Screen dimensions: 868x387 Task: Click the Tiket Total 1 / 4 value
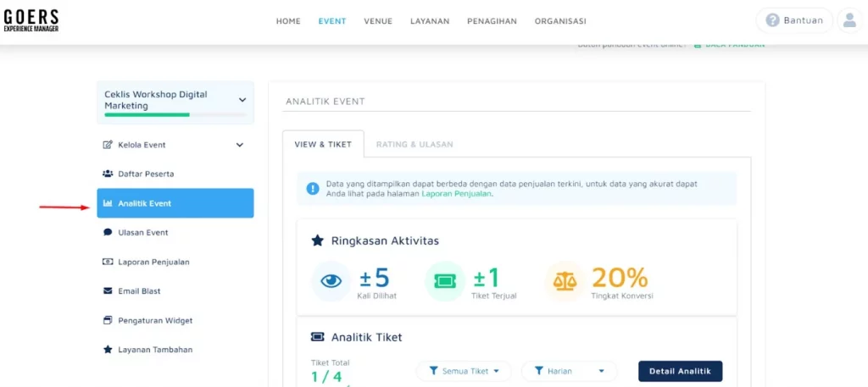coord(326,377)
